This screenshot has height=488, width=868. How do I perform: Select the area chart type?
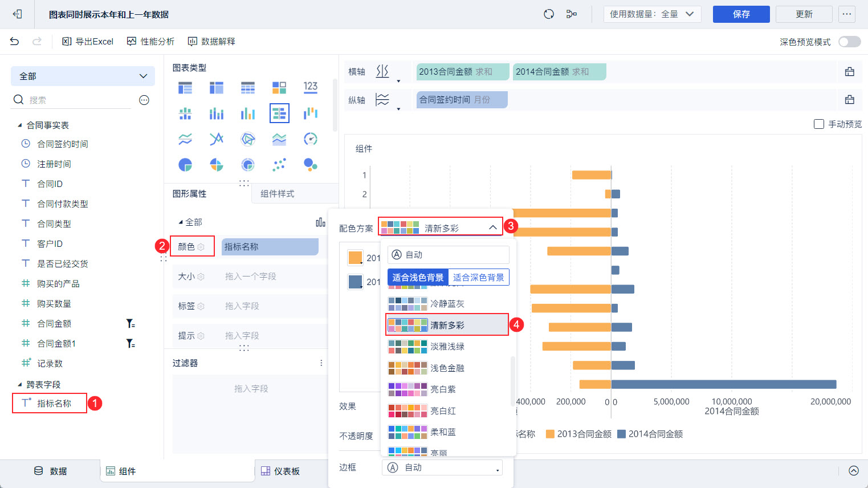[x=279, y=139]
